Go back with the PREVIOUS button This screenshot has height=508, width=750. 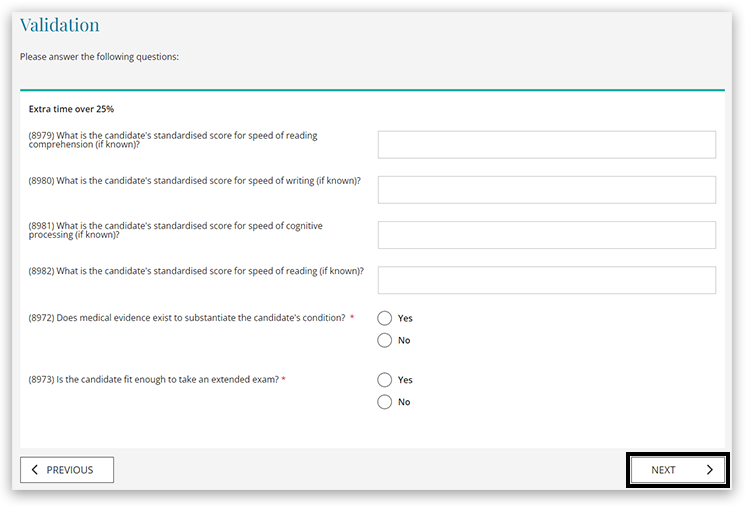tap(67, 470)
